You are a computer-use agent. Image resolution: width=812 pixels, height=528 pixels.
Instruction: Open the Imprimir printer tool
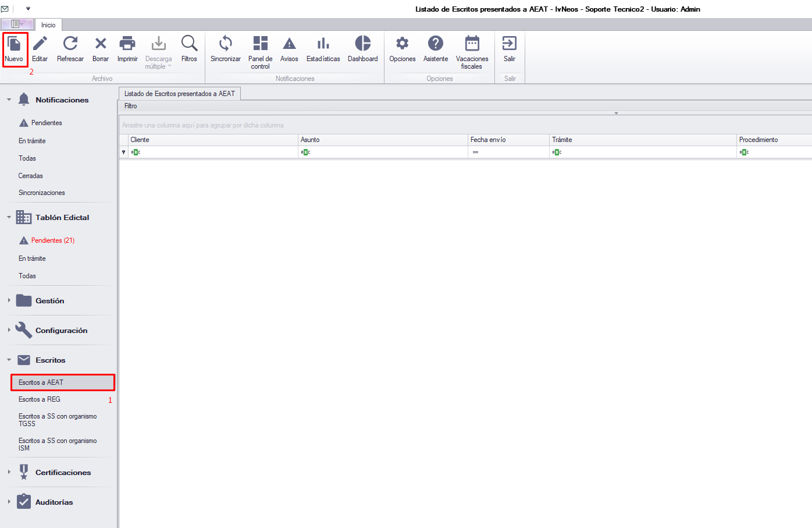coord(127,44)
